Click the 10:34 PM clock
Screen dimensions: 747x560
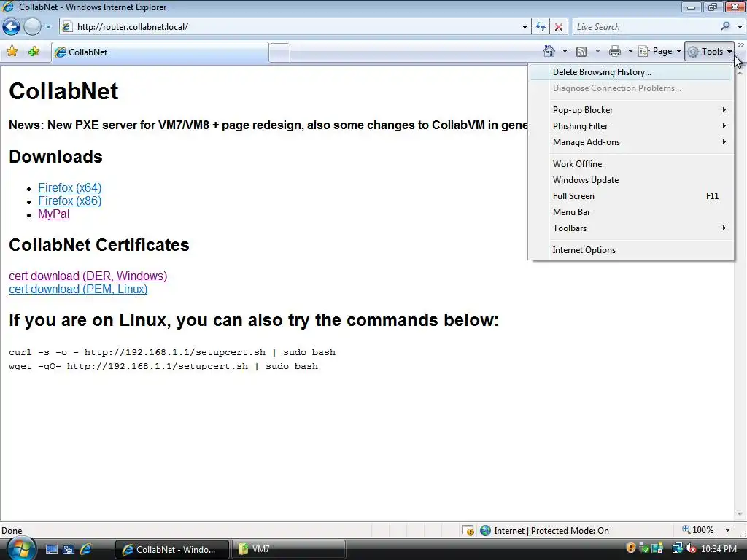719,549
